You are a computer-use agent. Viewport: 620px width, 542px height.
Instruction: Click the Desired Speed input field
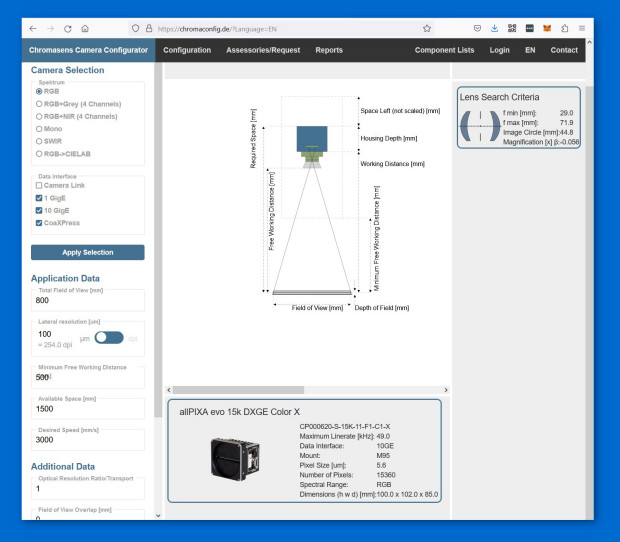pos(88,440)
